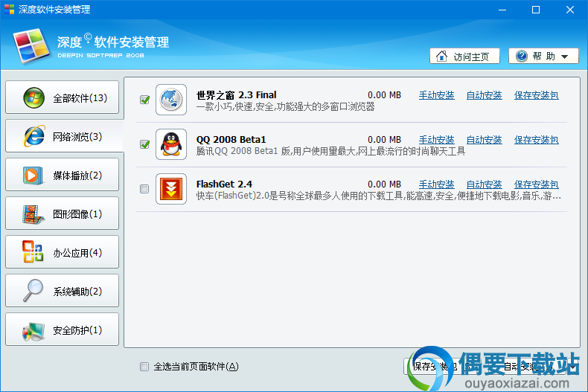Click the 世界之窗 browser description text

coord(285,106)
